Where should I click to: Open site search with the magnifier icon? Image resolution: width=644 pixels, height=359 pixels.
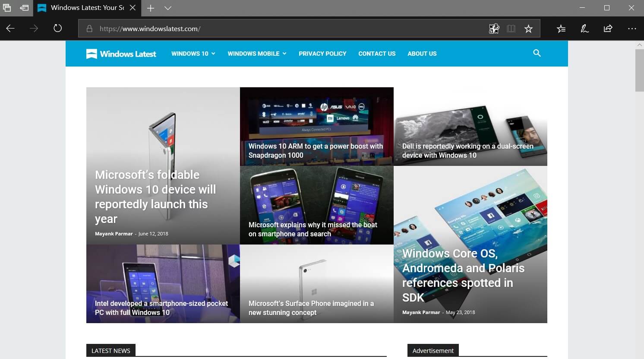pyautogui.click(x=537, y=53)
